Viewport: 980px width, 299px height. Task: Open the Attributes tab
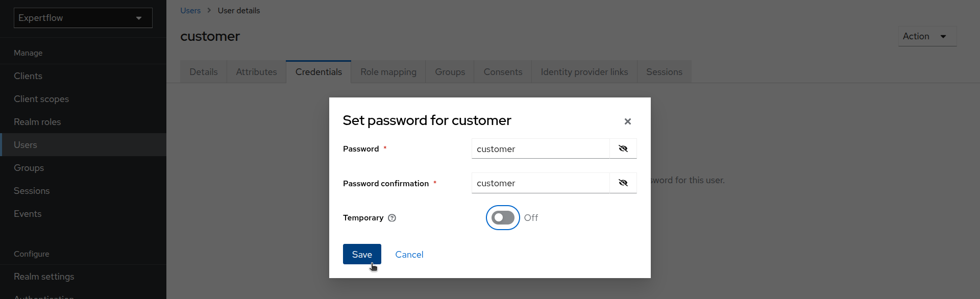click(x=256, y=72)
